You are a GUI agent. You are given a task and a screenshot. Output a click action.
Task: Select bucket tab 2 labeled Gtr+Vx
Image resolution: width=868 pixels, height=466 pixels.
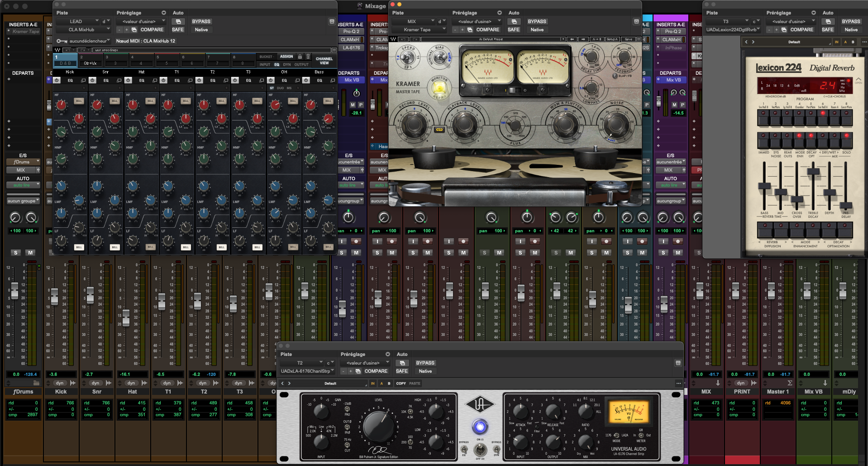coord(90,59)
